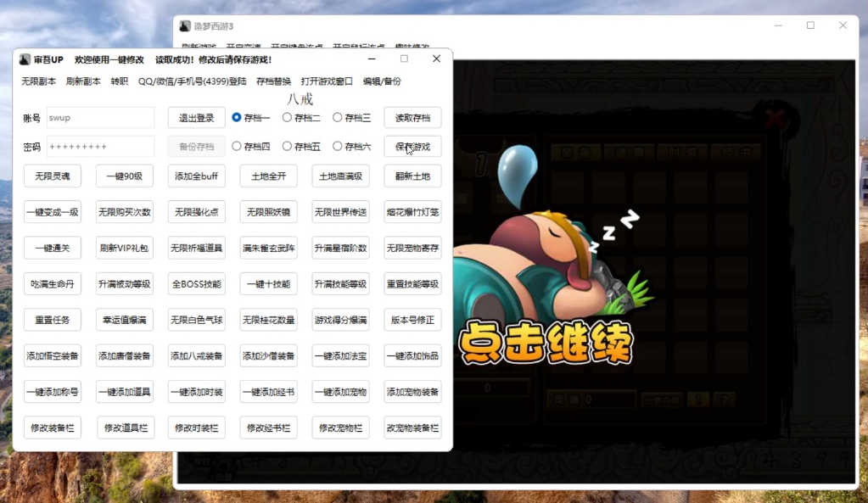Click the 重置技能等级 button
Image resolution: width=868 pixels, height=503 pixels.
point(412,284)
